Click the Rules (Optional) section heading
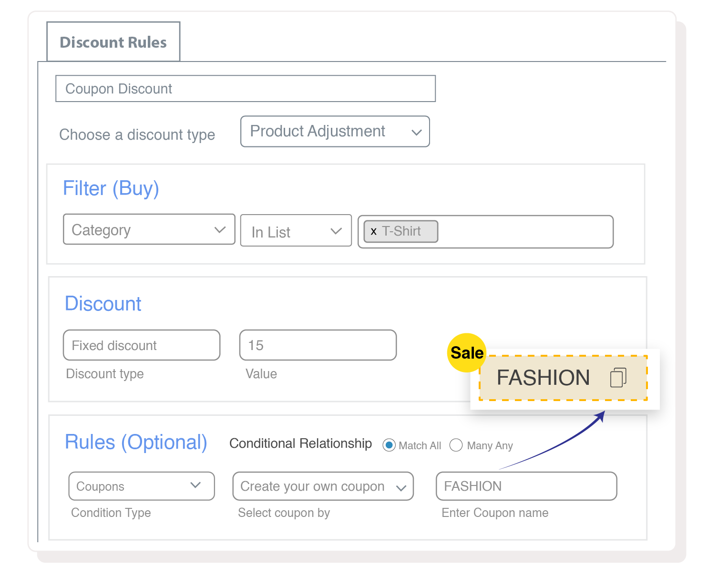 click(x=136, y=443)
